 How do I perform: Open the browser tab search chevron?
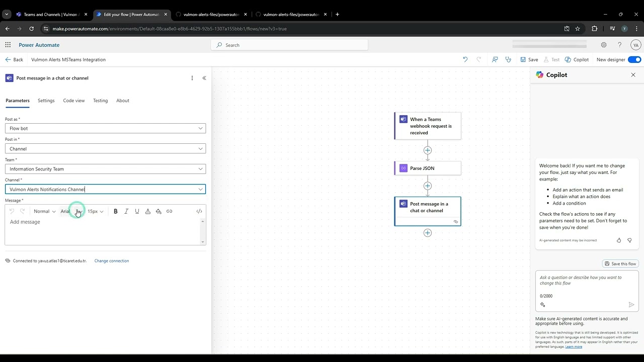click(7, 15)
